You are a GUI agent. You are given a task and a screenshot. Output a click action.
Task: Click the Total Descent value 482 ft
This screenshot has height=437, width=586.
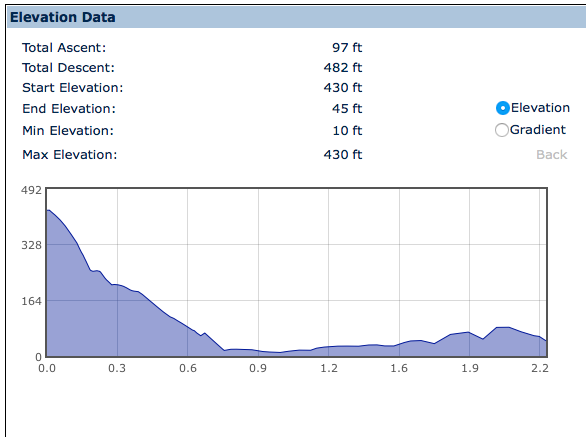tap(343, 68)
